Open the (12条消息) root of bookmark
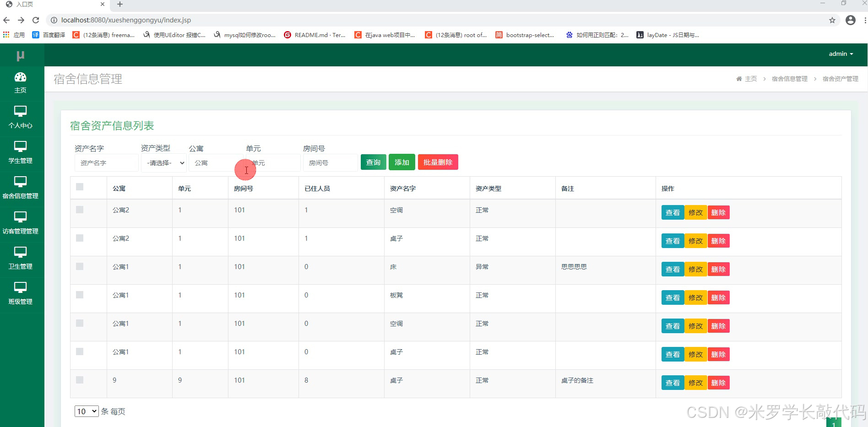 point(456,35)
